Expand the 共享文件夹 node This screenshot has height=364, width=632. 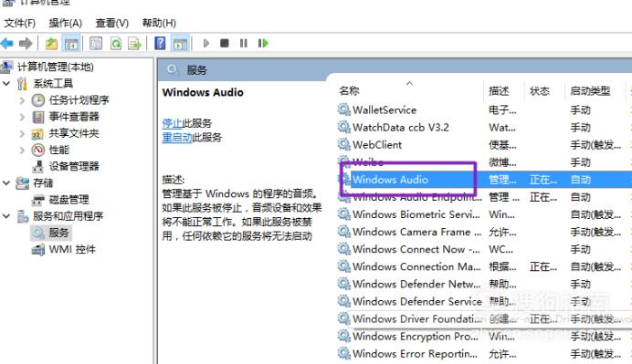pos(22,134)
